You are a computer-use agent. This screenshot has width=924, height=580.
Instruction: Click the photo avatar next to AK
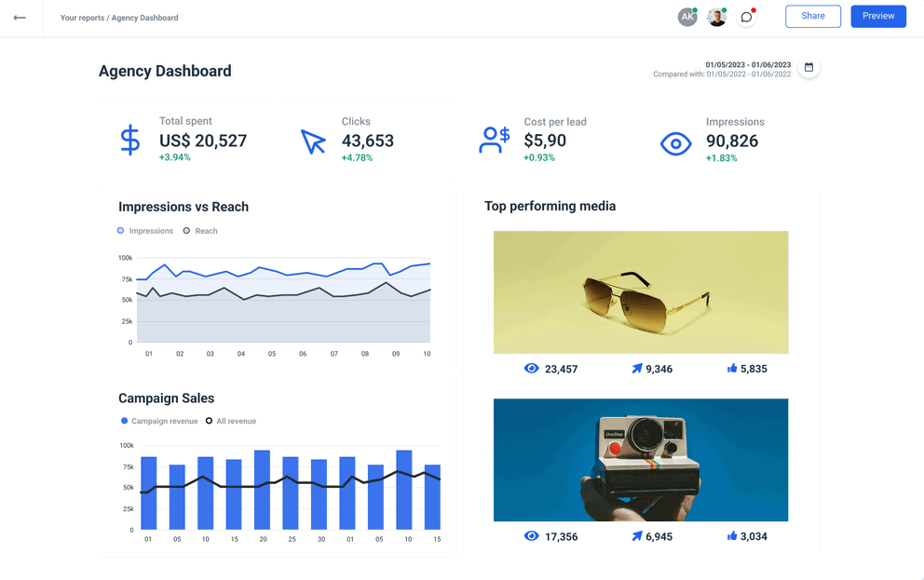(x=716, y=16)
